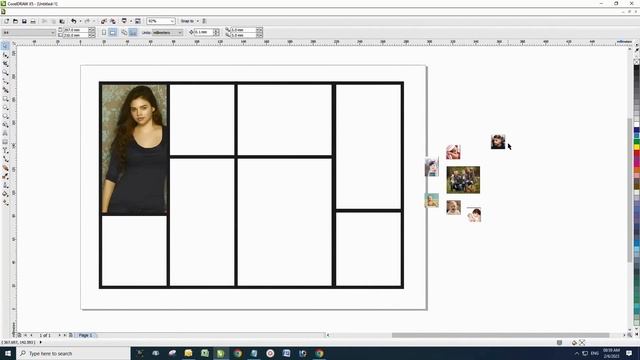The height and width of the screenshot is (360, 640).
Task: Select the Zoom tool in toolbox
Action: pos(5,72)
